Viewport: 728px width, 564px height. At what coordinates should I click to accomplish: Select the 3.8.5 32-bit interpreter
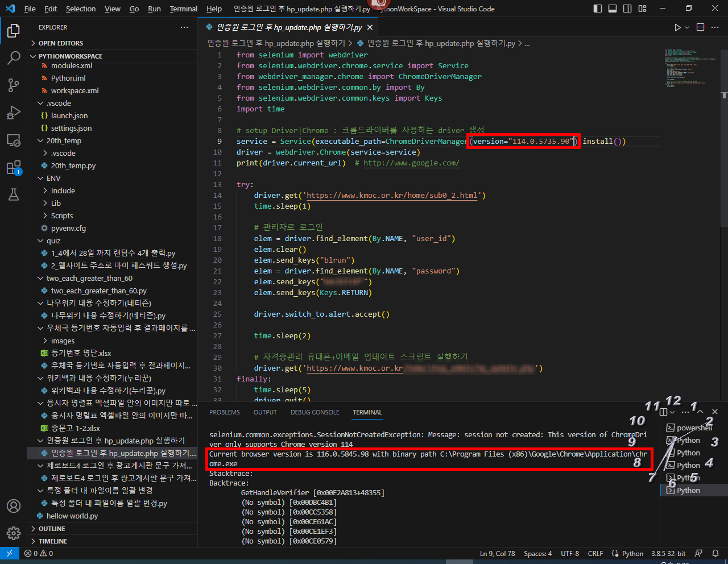click(668, 553)
